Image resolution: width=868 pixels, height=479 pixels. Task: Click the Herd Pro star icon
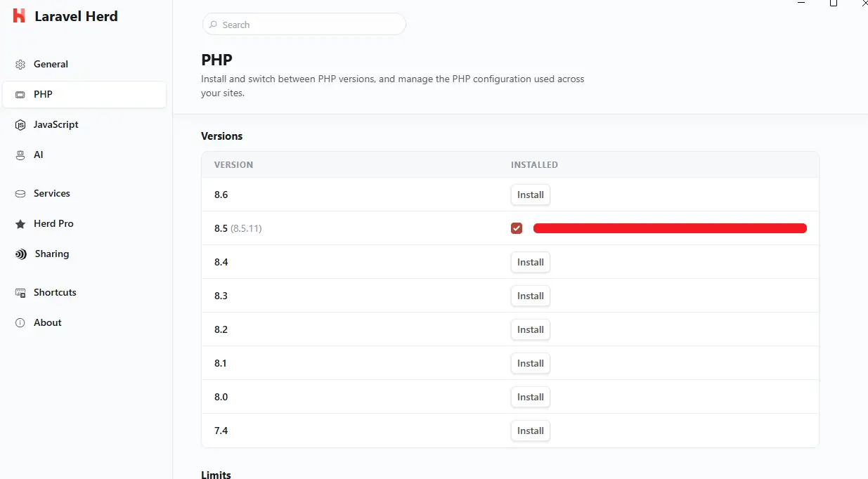click(20, 224)
